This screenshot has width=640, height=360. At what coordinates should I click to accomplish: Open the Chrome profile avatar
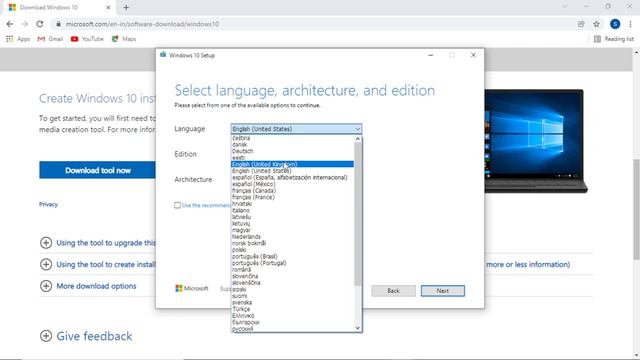[615, 24]
